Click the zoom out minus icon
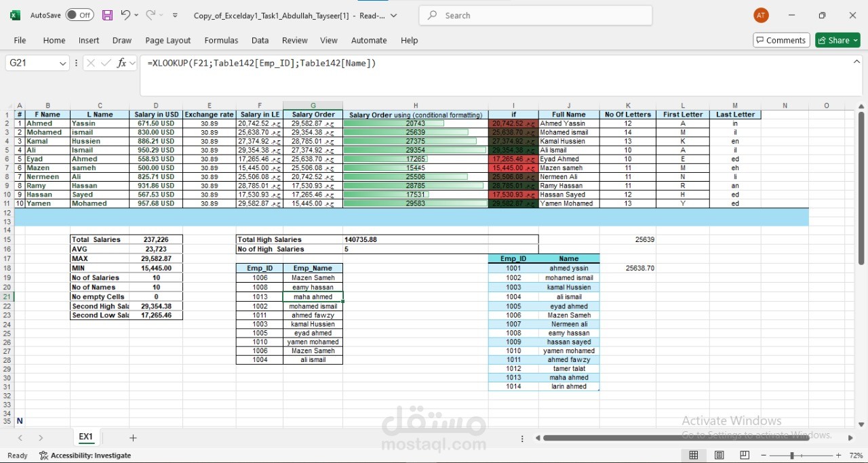This screenshot has width=868, height=463. point(764,456)
